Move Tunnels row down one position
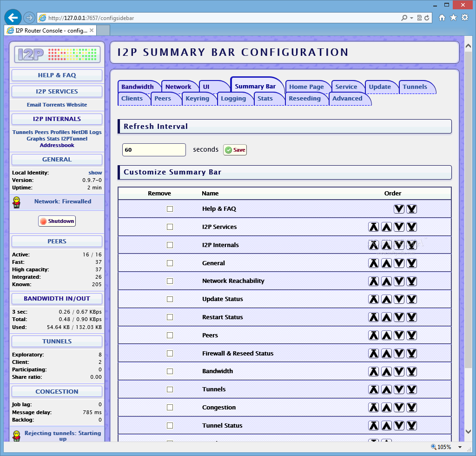The width and height of the screenshot is (476, 456). [399, 389]
